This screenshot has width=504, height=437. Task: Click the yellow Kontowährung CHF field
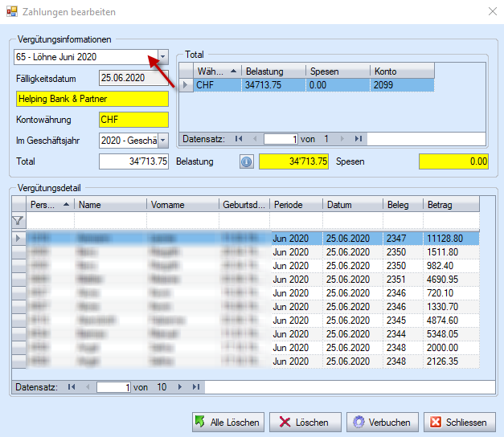tap(133, 120)
